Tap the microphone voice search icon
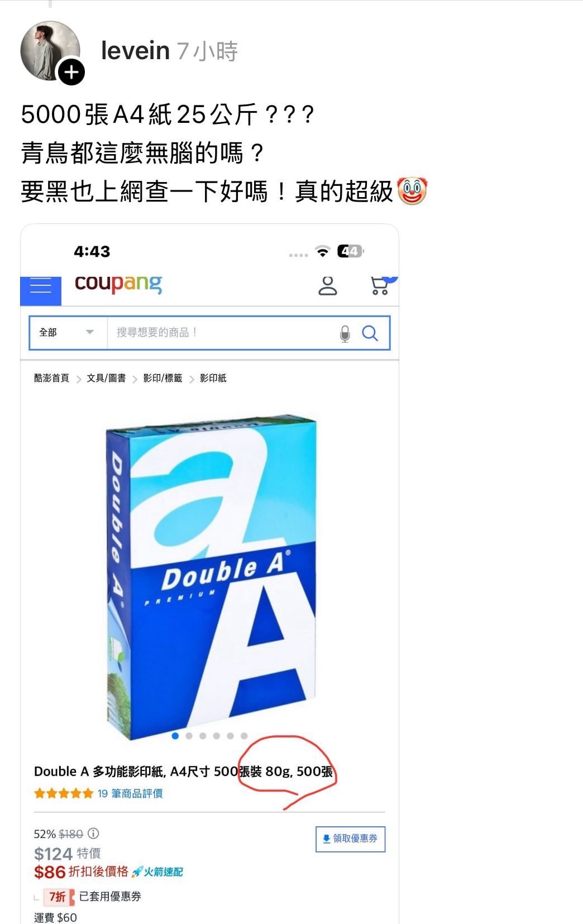The image size is (583, 924). [345, 333]
